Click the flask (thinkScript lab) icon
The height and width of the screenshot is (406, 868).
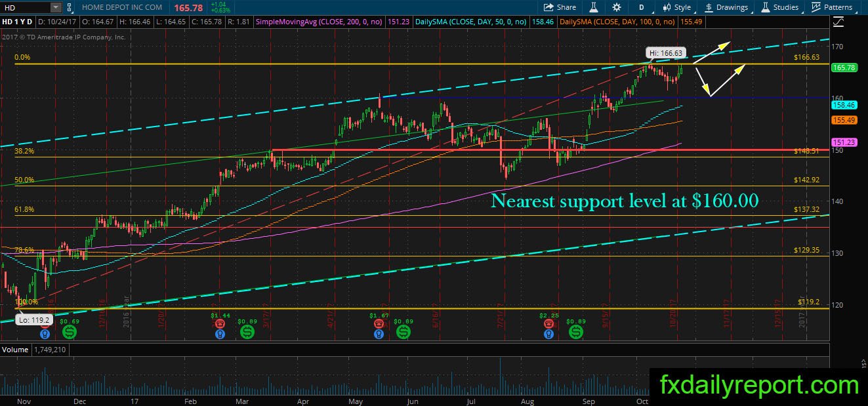(594, 7)
